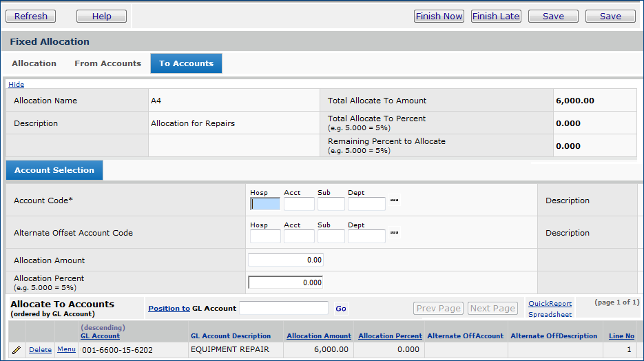This screenshot has height=361, width=644.
Task: Open Help
Action: (101, 17)
